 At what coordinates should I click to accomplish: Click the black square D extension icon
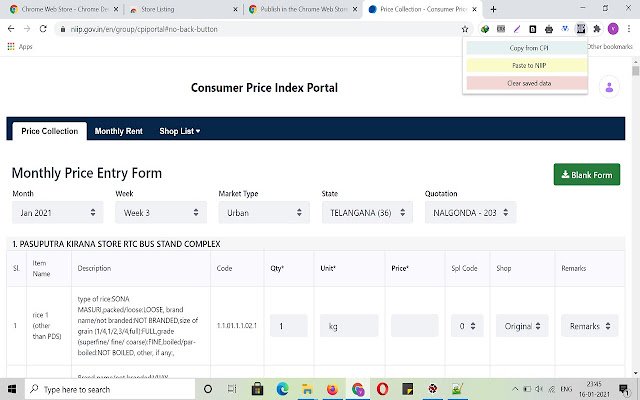[x=533, y=29]
